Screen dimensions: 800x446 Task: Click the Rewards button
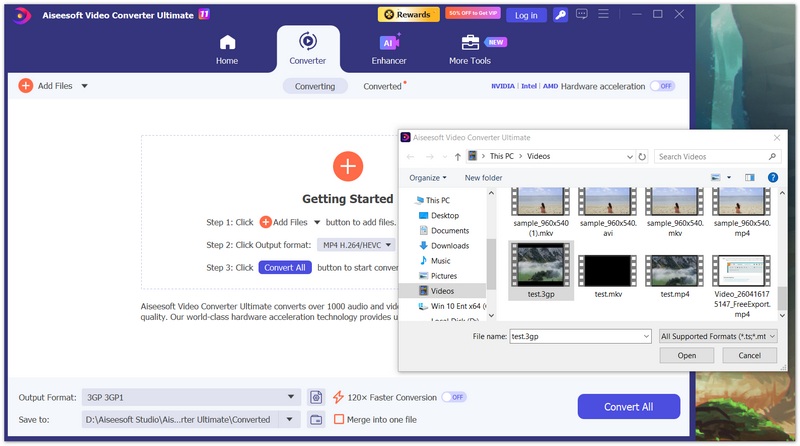click(408, 15)
